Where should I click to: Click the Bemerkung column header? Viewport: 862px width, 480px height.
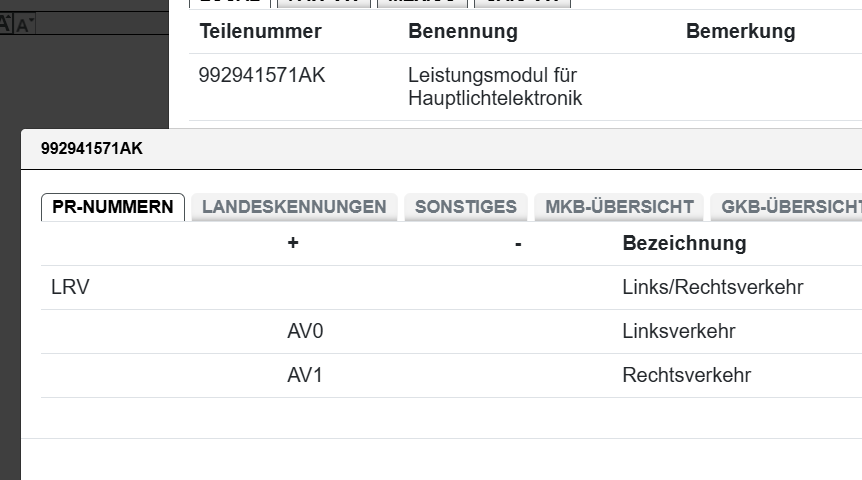pos(740,31)
